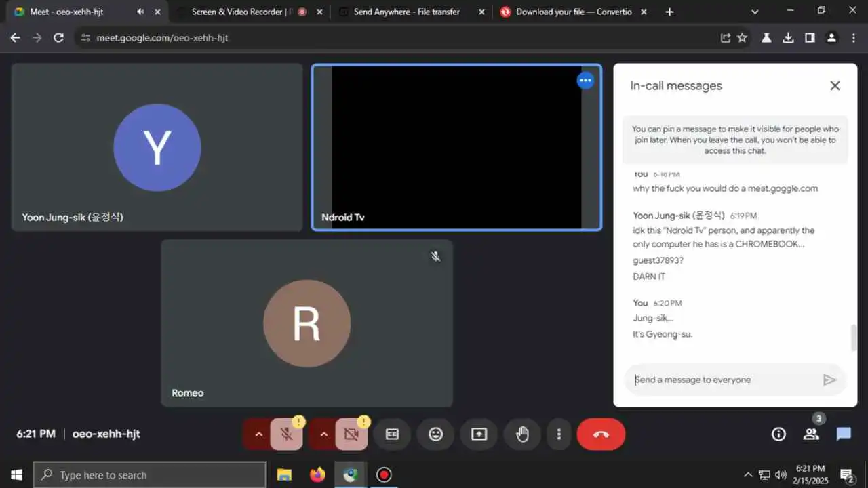Click the Chrome taskbar icon

point(351,475)
